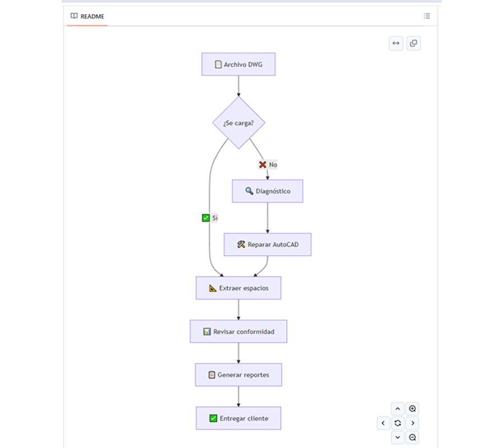Viewport: 504px width, 448px height.
Task: Pan the diagram left
Action: [383, 423]
